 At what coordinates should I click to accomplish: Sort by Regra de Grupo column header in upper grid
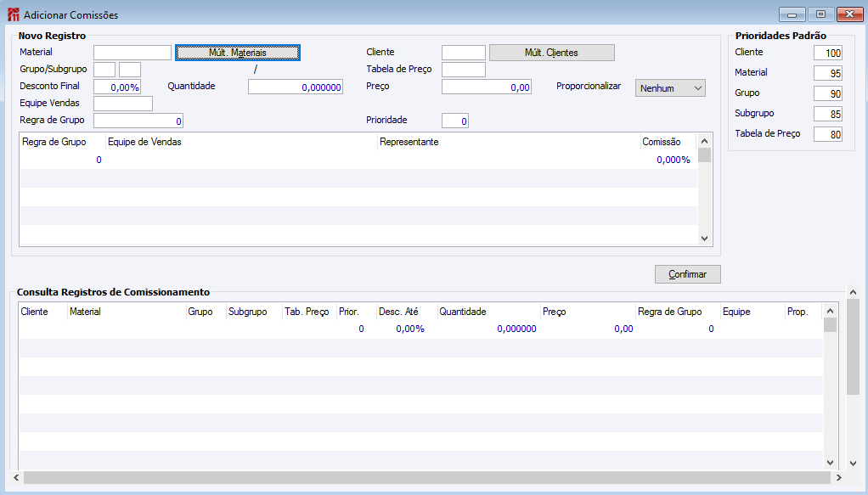tap(63, 142)
